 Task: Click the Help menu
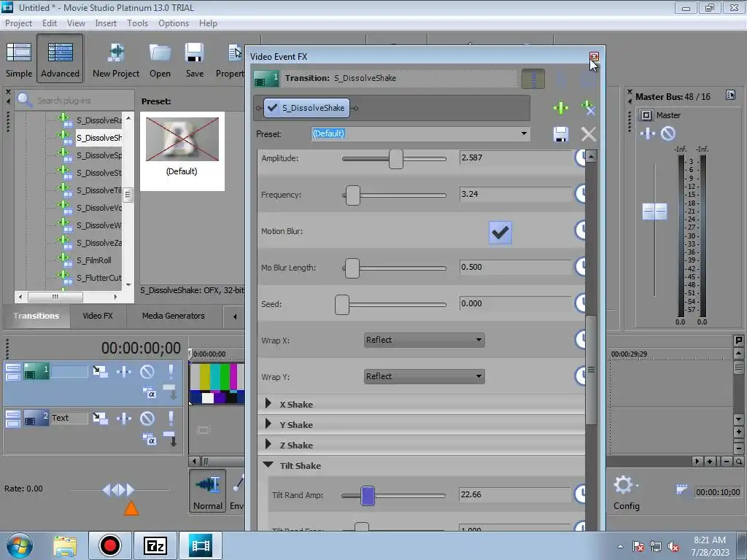tap(208, 23)
